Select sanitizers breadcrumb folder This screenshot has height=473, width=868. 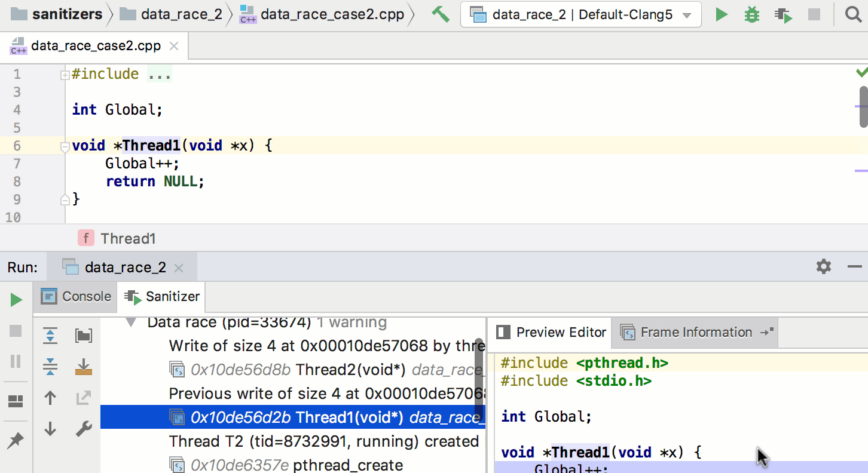click(57, 14)
